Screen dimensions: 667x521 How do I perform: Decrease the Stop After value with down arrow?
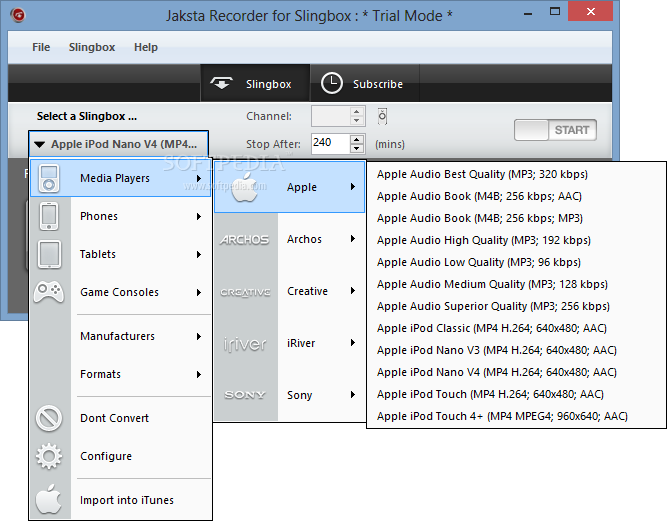[357, 148]
